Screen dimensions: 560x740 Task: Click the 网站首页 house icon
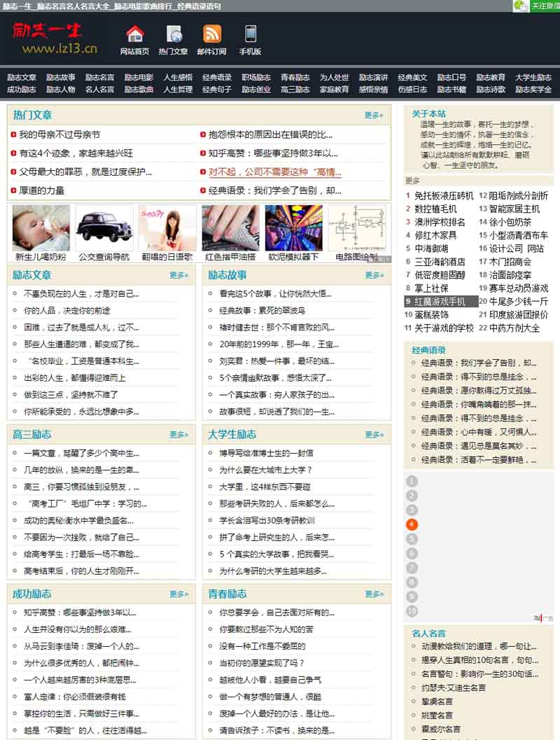coord(134,34)
